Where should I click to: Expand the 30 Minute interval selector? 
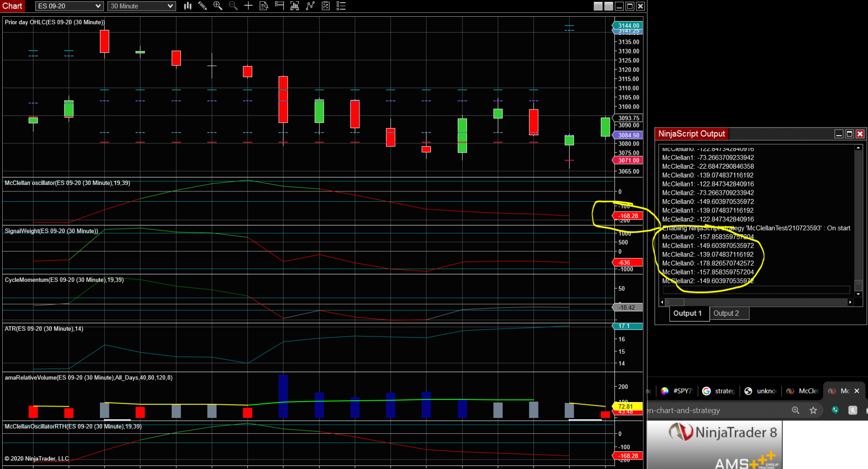(142, 6)
